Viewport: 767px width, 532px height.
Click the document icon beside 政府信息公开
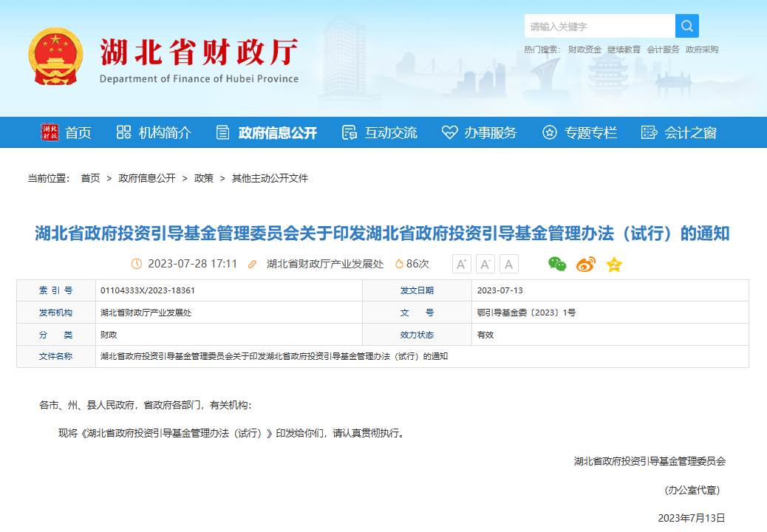[222, 132]
